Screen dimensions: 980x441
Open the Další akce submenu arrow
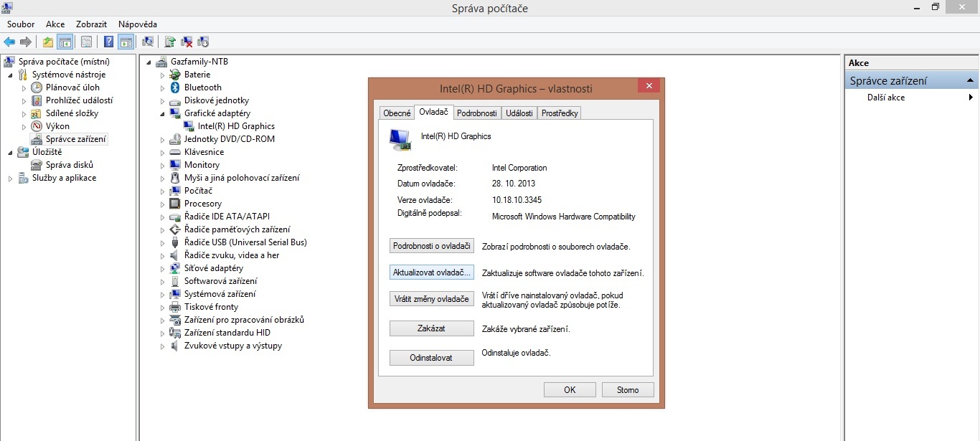point(971,98)
